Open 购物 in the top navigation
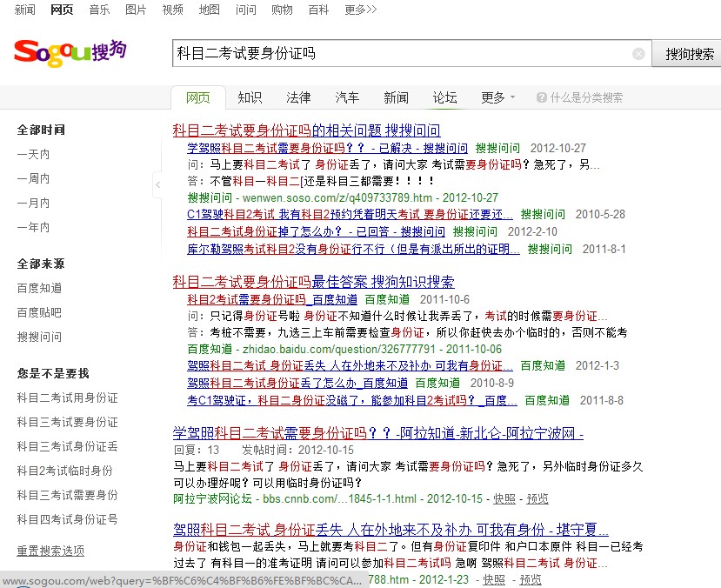 (x=282, y=10)
